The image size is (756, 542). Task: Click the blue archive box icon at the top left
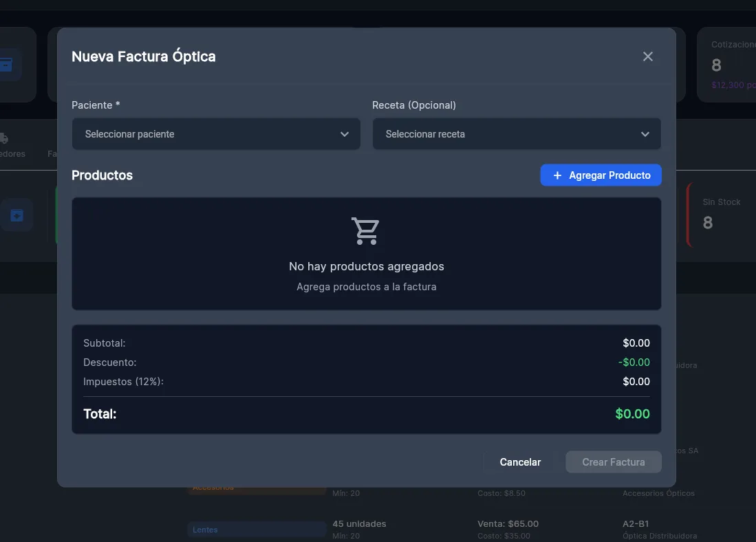click(x=6, y=65)
